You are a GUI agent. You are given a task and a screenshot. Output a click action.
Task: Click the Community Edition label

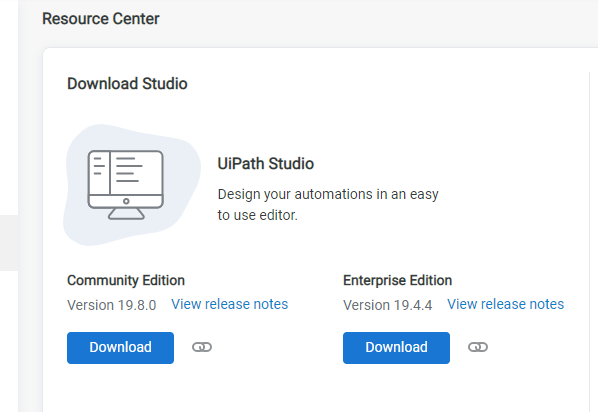[126, 280]
